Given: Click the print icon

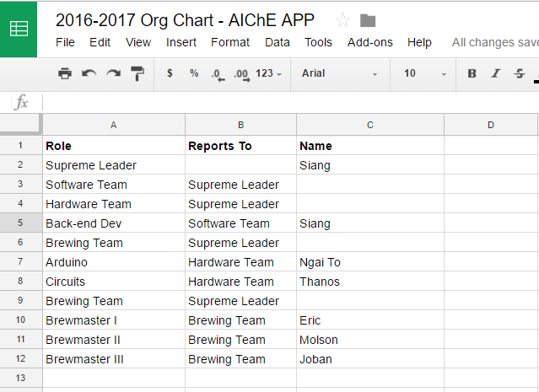Looking at the screenshot, I should [65, 73].
